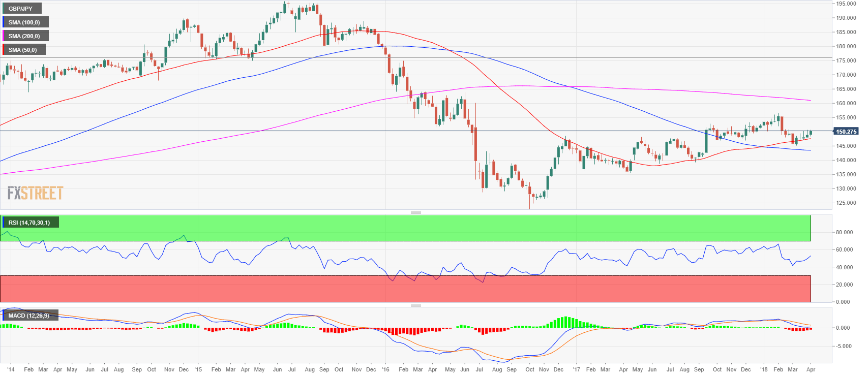868x376 pixels.
Task: Grab the handle between RSI and MACD panes
Action: (416, 305)
